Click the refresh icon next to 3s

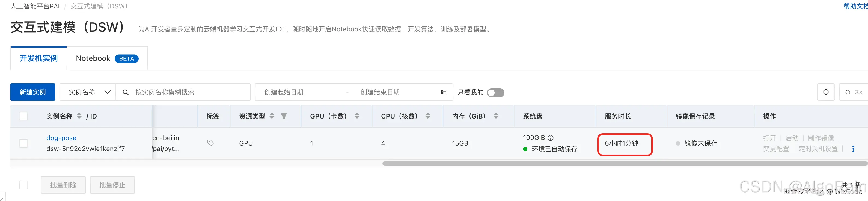click(x=848, y=92)
